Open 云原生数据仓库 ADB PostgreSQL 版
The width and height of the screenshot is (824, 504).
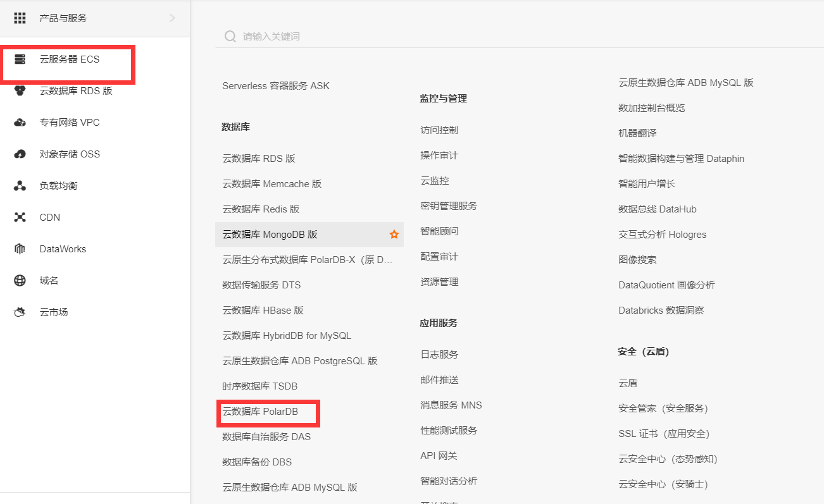coord(300,361)
